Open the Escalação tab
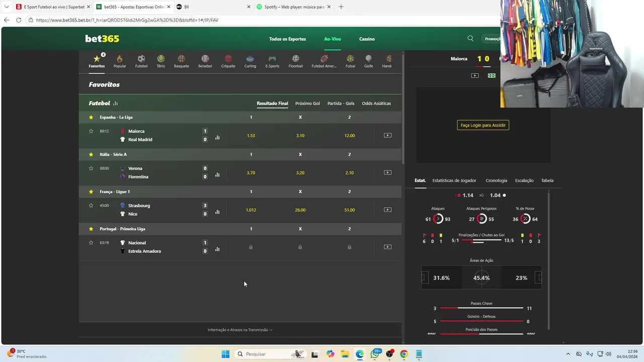Image resolution: width=644 pixels, height=362 pixels. click(524, 180)
